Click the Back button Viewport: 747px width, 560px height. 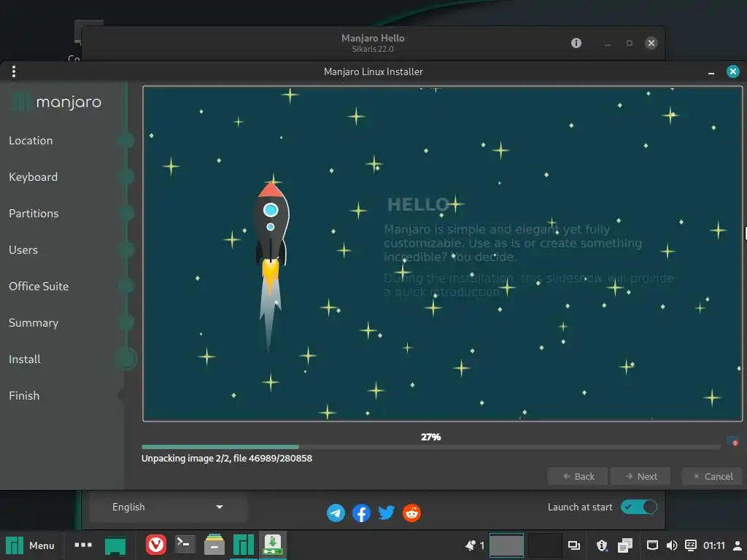[578, 476]
